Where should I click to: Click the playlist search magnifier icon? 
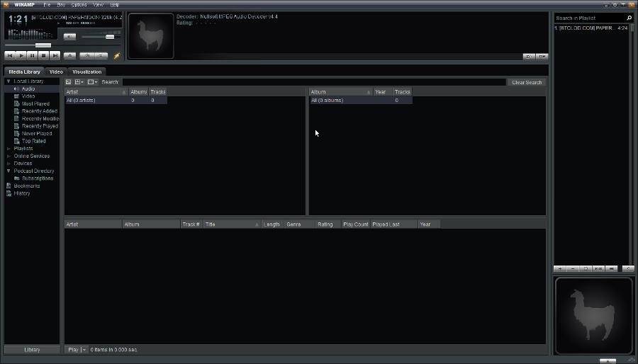point(629,18)
